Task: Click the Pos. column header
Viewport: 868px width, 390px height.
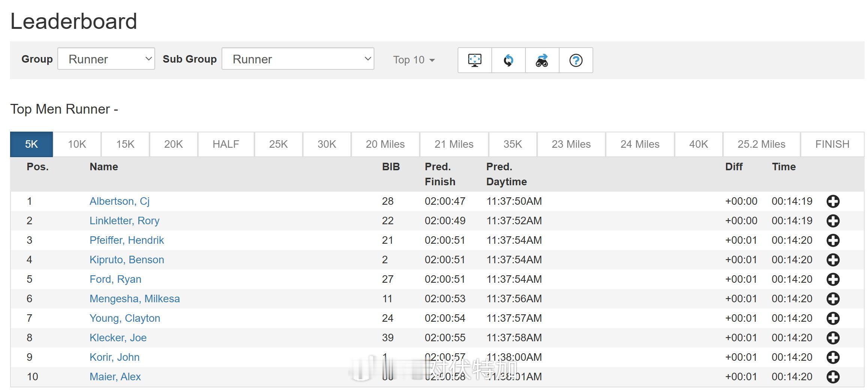Action: point(38,167)
